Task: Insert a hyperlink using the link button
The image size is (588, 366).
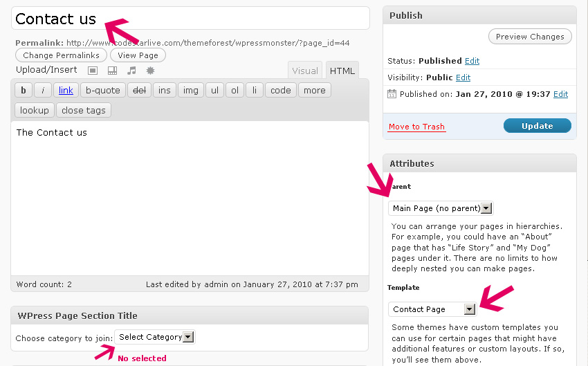Action: [66, 90]
